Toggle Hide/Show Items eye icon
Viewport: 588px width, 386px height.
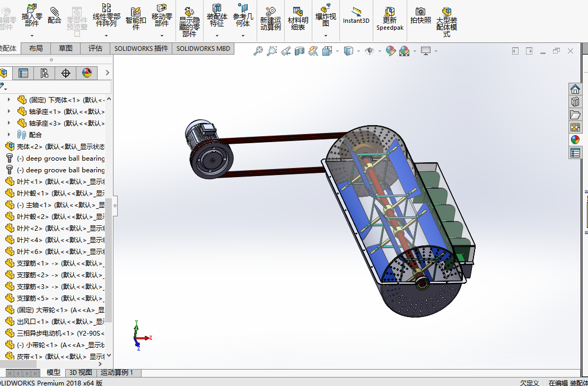(370, 51)
